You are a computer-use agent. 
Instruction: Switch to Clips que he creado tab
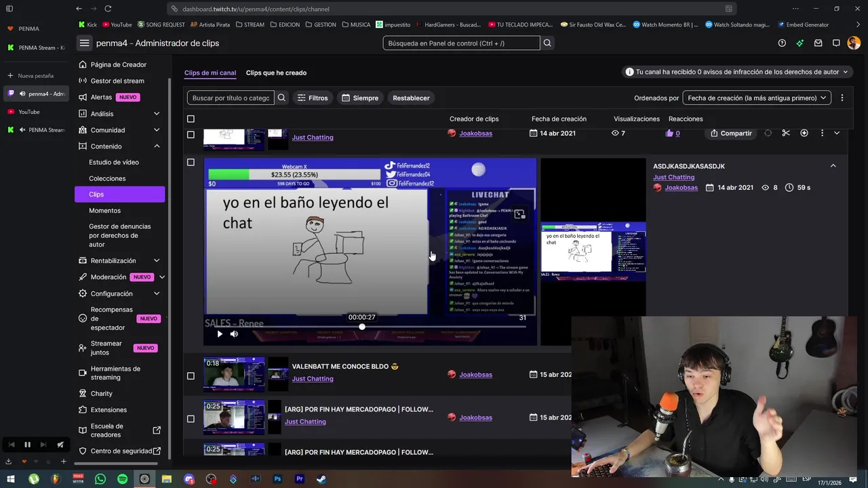pyautogui.click(x=276, y=73)
